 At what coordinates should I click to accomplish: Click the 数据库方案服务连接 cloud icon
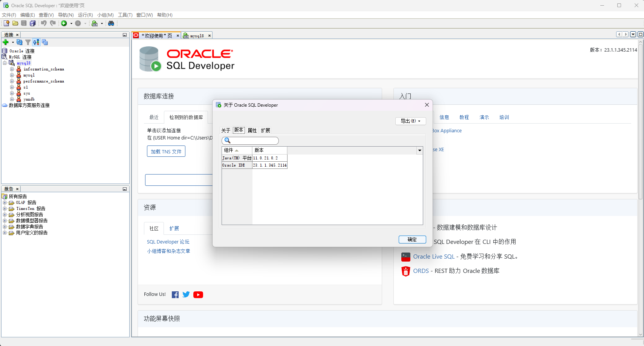click(5, 106)
